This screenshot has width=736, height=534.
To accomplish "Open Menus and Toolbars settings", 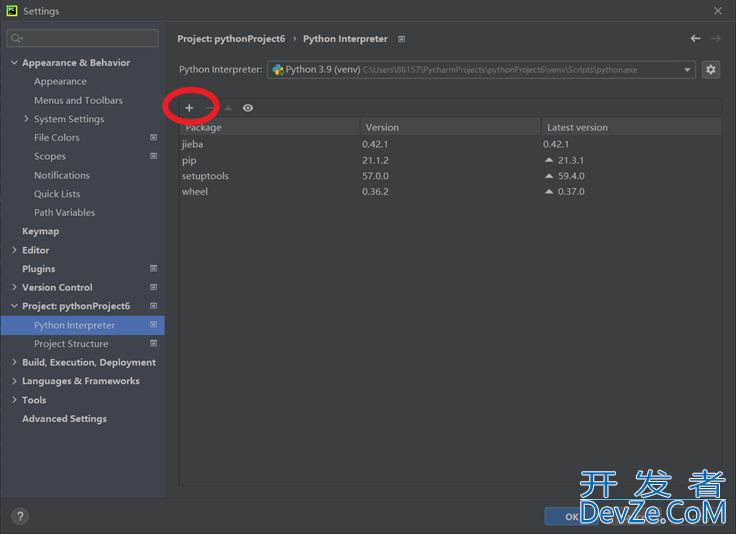I will pos(78,100).
